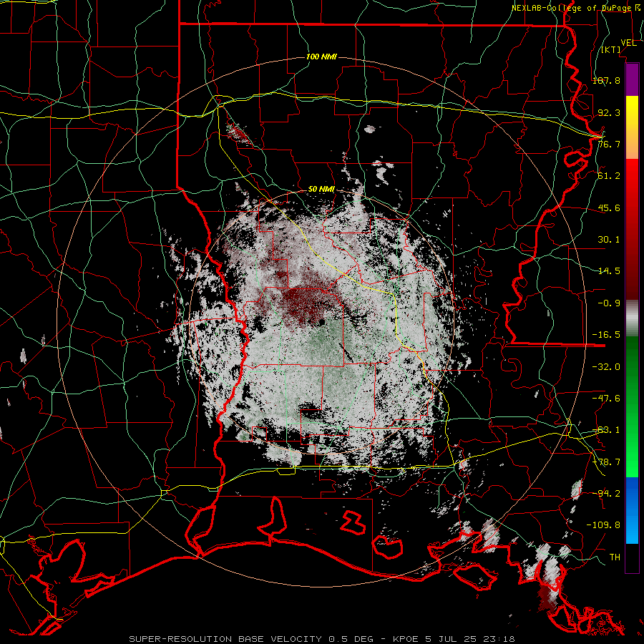Click the [KT] units label
The width and height of the screenshot is (644, 644).
pos(611,49)
